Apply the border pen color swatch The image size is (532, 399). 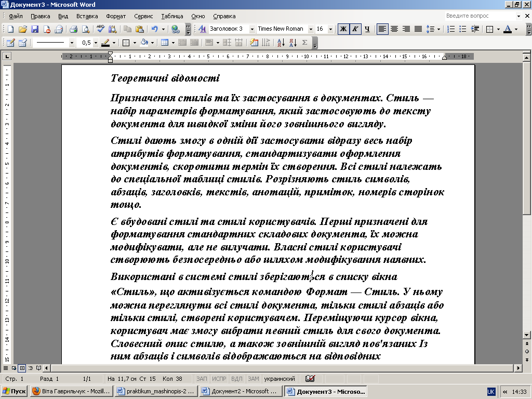105,43
